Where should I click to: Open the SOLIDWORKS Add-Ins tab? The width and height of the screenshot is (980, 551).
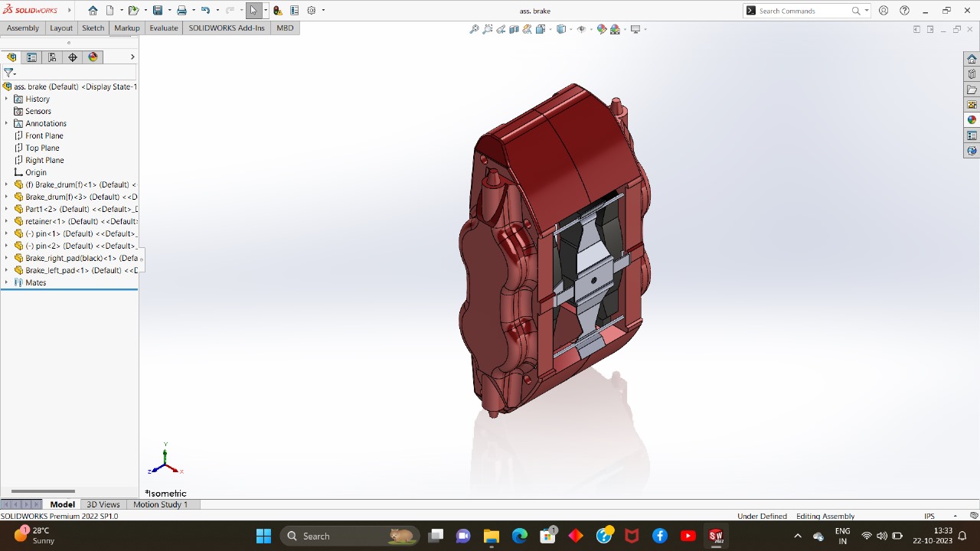click(227, 28)
